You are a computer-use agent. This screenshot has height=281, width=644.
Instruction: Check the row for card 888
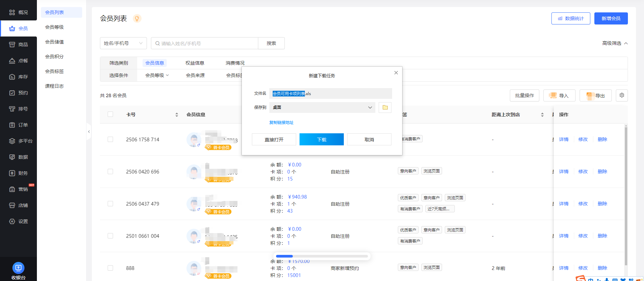click(x=110, y=268)
